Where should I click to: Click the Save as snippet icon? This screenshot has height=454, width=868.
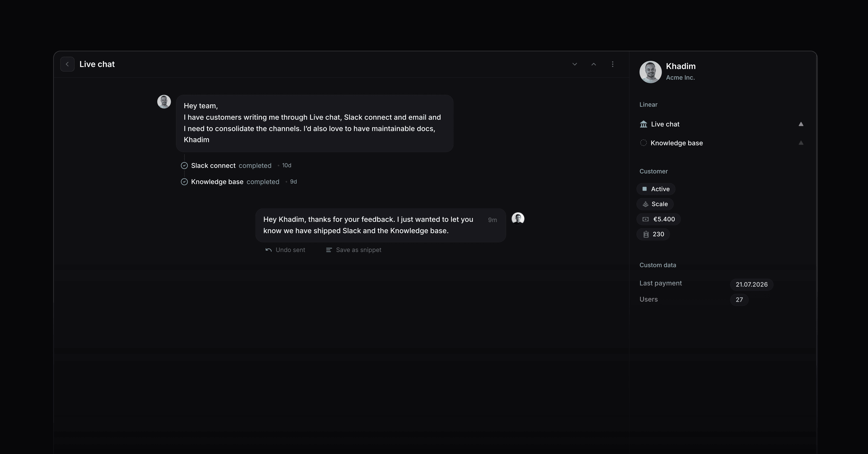coord(329,250)
